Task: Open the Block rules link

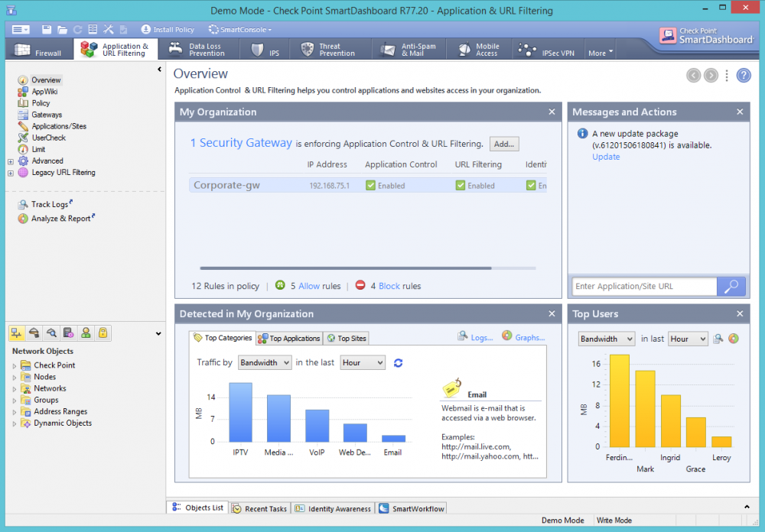Action: [389, 286]
